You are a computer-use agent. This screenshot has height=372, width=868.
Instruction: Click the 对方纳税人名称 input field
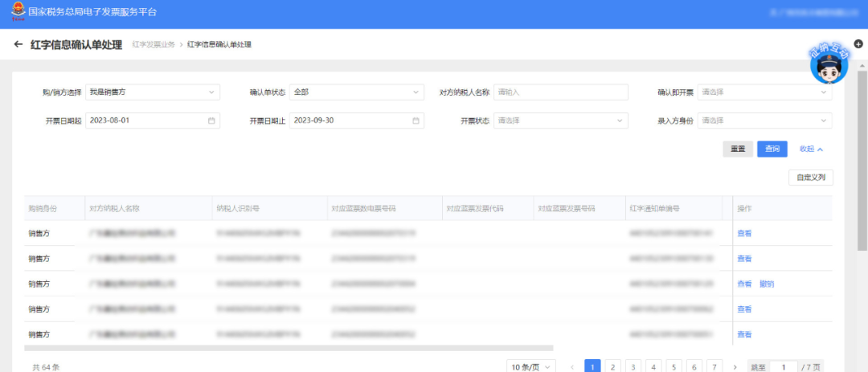(561, 92)
